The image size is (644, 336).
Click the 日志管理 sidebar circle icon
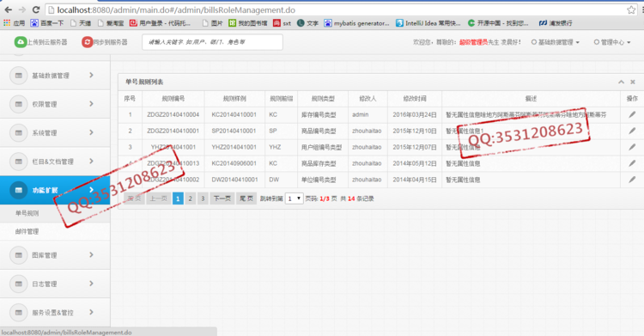point(19,284)
